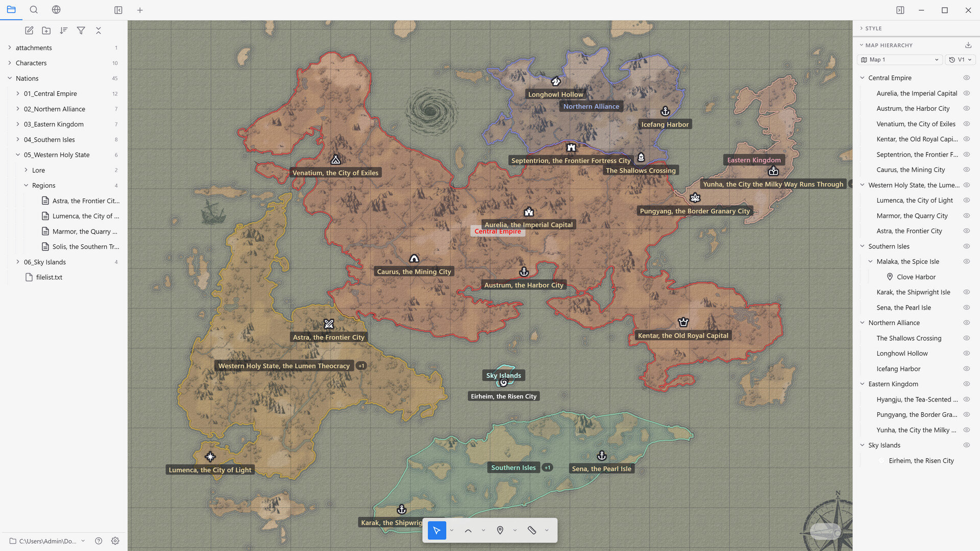This screenshot has height=551, width=980.
Task: Click the globe icon in top bar
Action: [56, 10]
